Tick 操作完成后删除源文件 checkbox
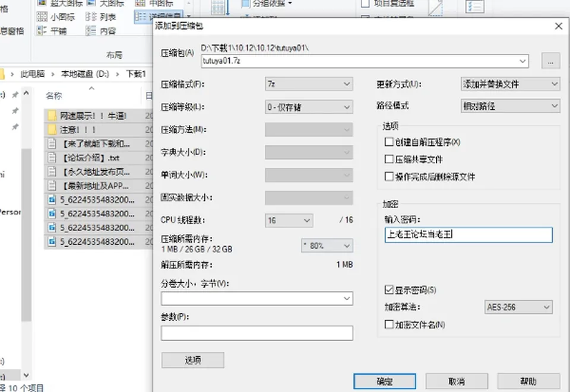Viewport: 570px width, 392px height. pyautogui.click(x=389, y=176)
